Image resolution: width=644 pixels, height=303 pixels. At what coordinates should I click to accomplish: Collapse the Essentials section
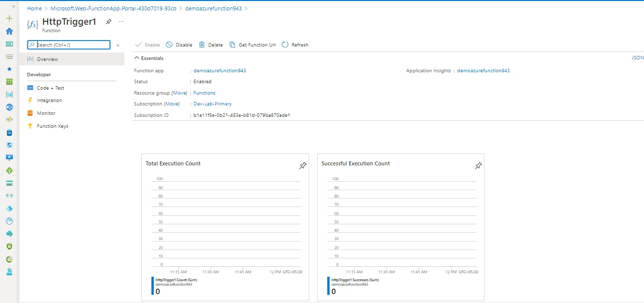(137, 57)
